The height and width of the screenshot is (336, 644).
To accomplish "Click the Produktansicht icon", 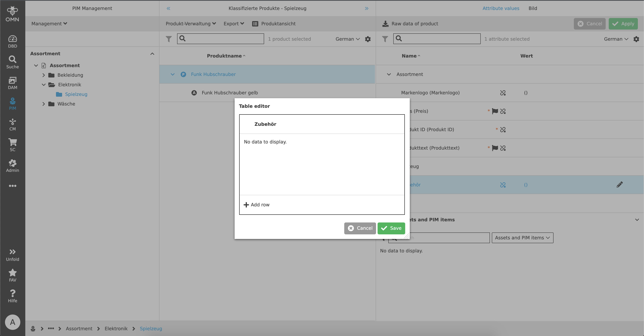I will pos(255,24).
